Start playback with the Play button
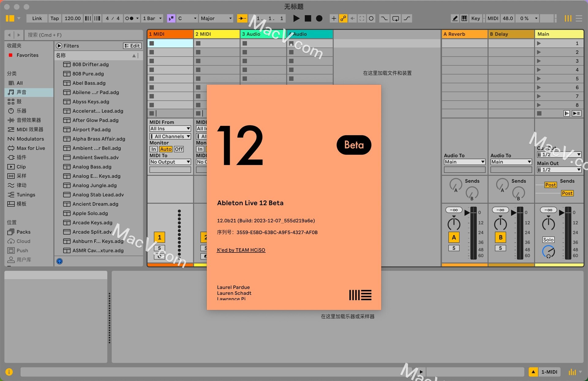The image size is (588, 381). tap(296, 18)
